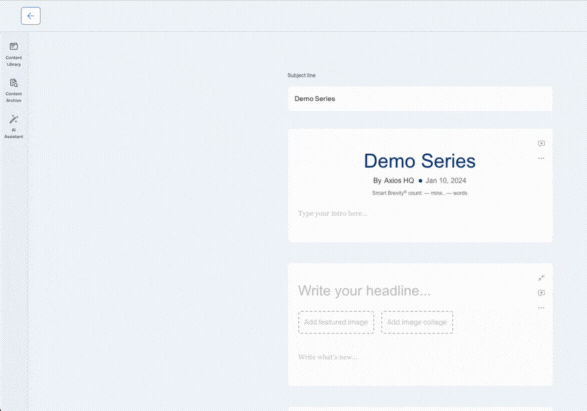This screenshot has height=411, width=587.
Task: Click the Jan 10, 2024 date
Action: 446,181
